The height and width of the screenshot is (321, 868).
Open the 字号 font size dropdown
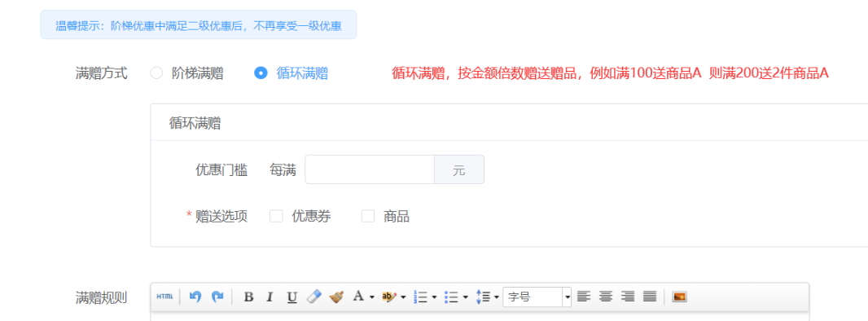pyautogui.click(x=537, y=297)
